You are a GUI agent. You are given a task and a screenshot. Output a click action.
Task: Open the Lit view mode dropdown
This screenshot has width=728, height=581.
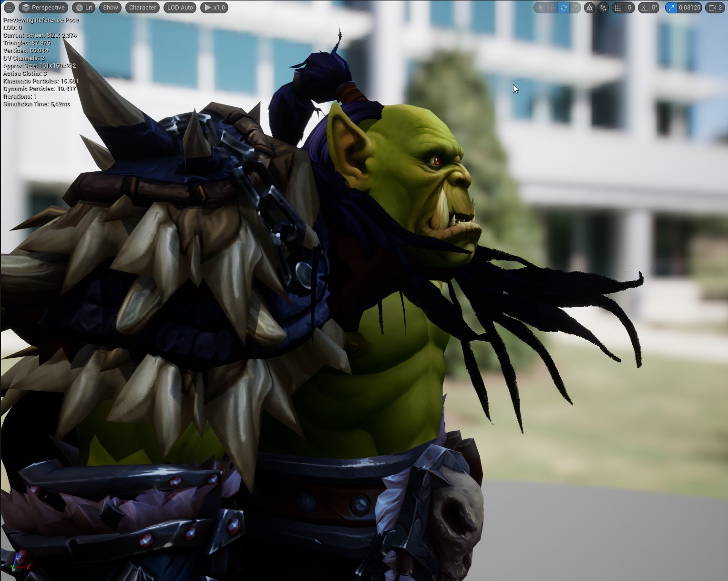coord(84,8)
